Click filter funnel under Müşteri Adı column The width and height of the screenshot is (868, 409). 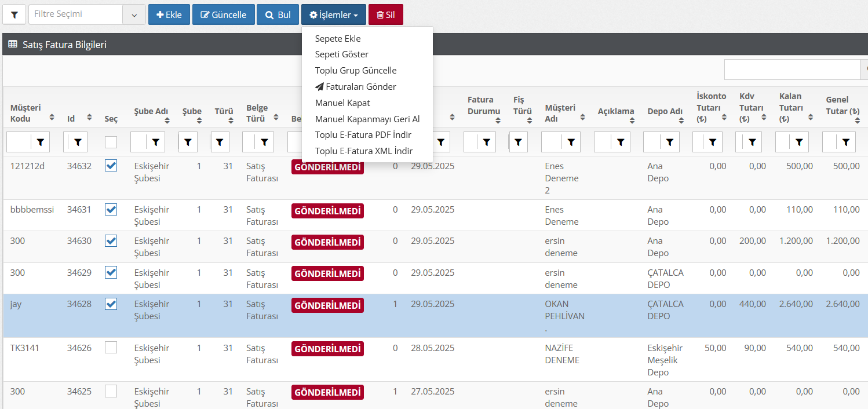pyautogui.click(x=571, y=141)
